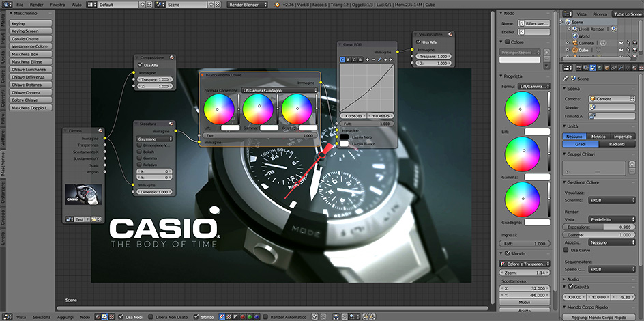The image size is (644, 321).
Task: Click the Lift color wheel in Proprietà
Action: (x=522, y=109)
